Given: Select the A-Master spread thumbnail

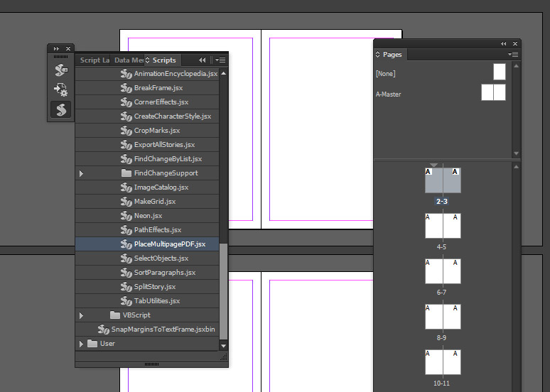Looking at the screenshot, I should (x=494, y=92).
